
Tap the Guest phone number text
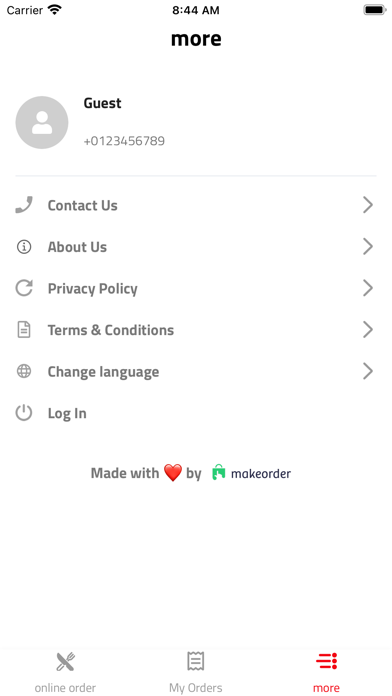[x=124, y=141]
